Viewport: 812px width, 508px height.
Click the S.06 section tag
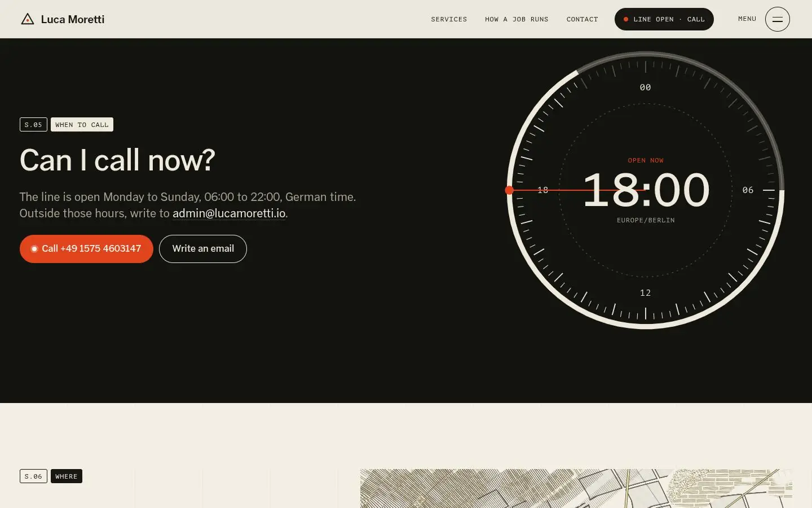tap(33, 476)
